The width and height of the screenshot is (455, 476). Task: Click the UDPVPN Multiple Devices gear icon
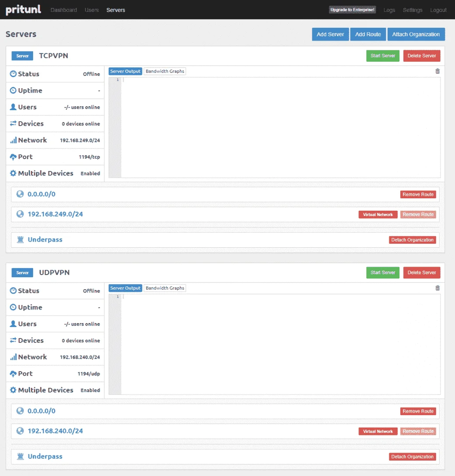(13, 390)
